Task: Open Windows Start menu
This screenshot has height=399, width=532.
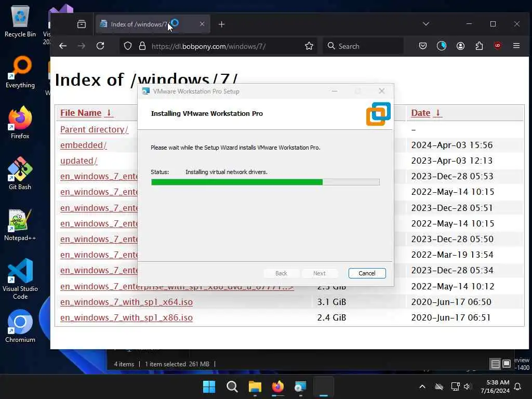Action: tap(209, 387)
